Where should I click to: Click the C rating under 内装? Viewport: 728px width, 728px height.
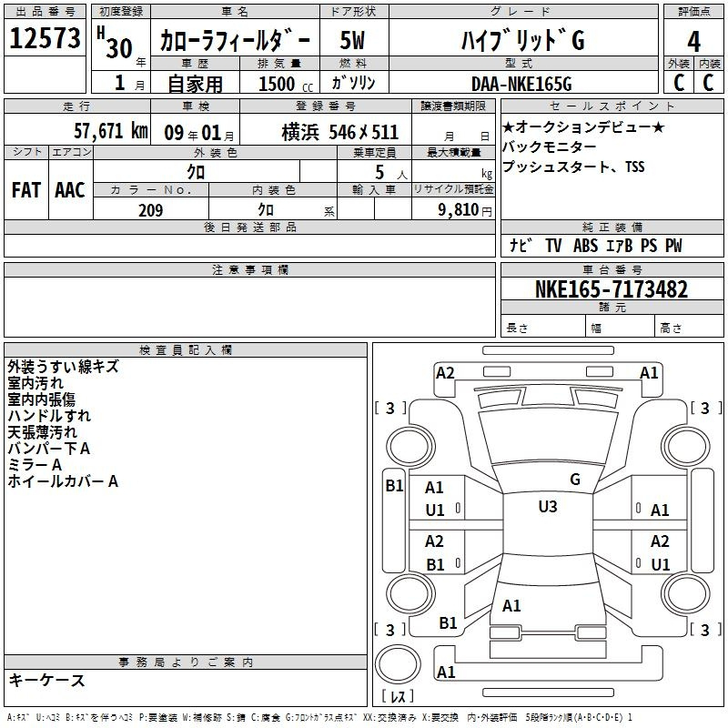[x=708, y=82]
